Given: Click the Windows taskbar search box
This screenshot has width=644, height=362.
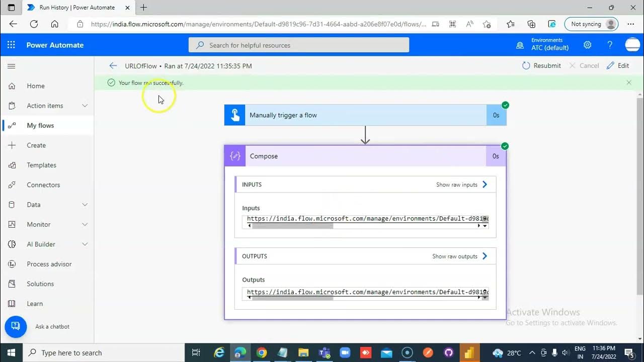Looking at the screenshot, I should (104, 352).
